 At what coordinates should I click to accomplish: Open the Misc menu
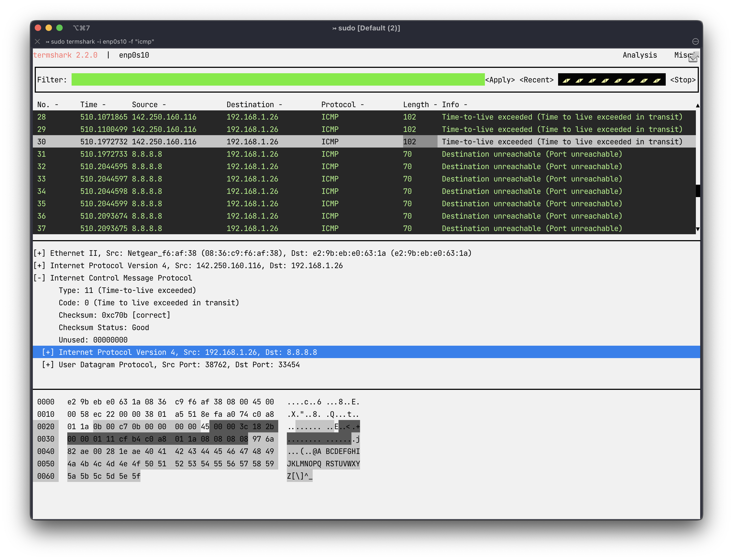681,55
